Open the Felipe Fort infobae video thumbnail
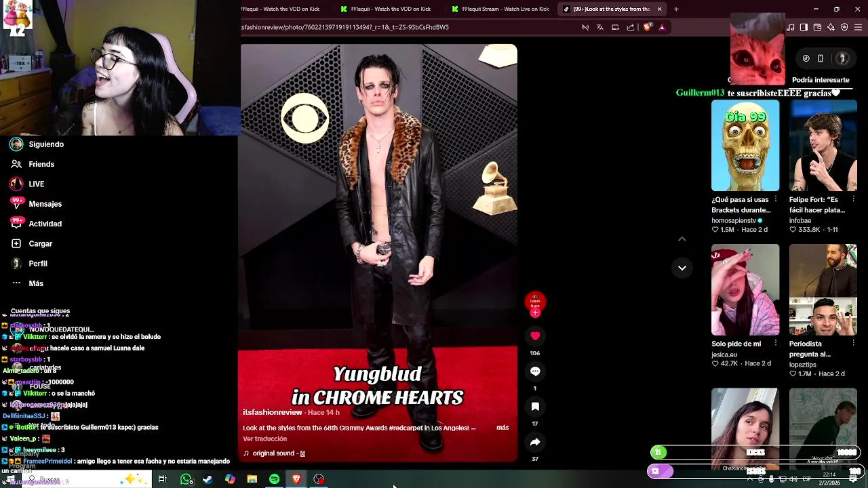 click(823, 145)
